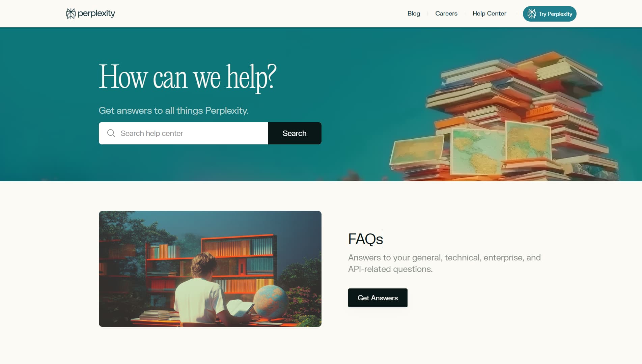Click the Get Answers button
642x364 pixels.
coord(378,298)
